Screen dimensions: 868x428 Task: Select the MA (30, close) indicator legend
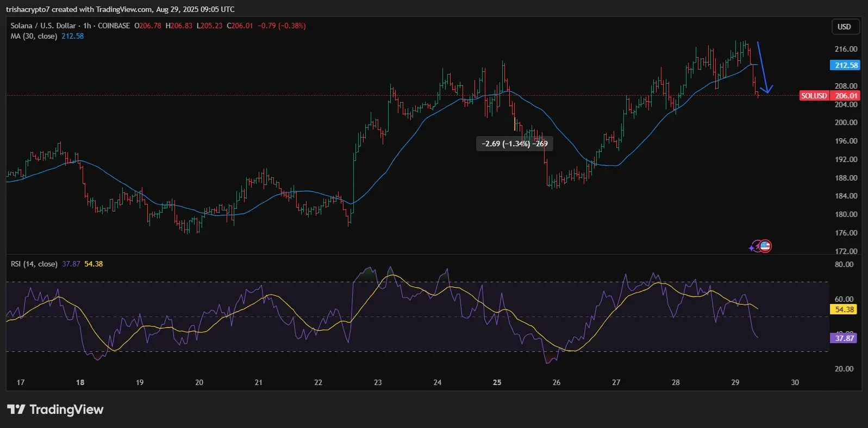coord(34,36)
